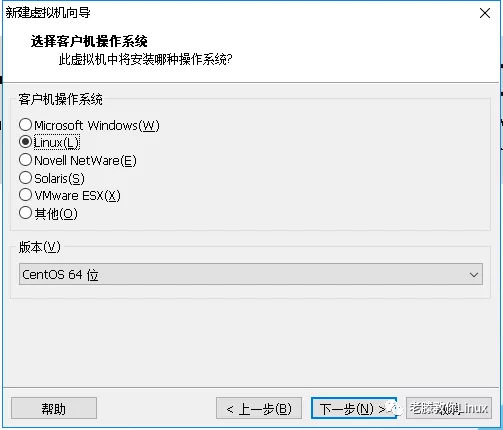503x430 pixels.
Task: Go back with the 上一步(B) button
Action: tap(259, 408)
